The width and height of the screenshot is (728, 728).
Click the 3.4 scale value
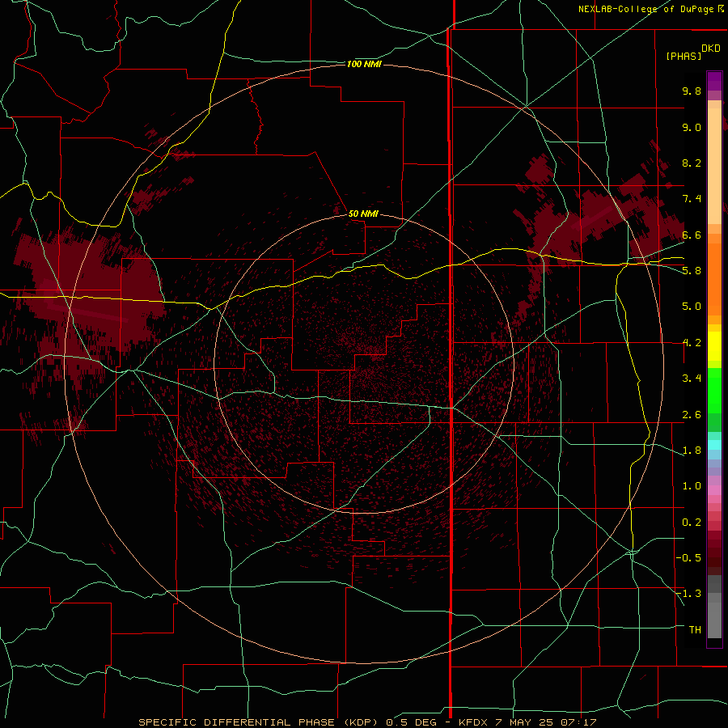(x=692, y=379)
